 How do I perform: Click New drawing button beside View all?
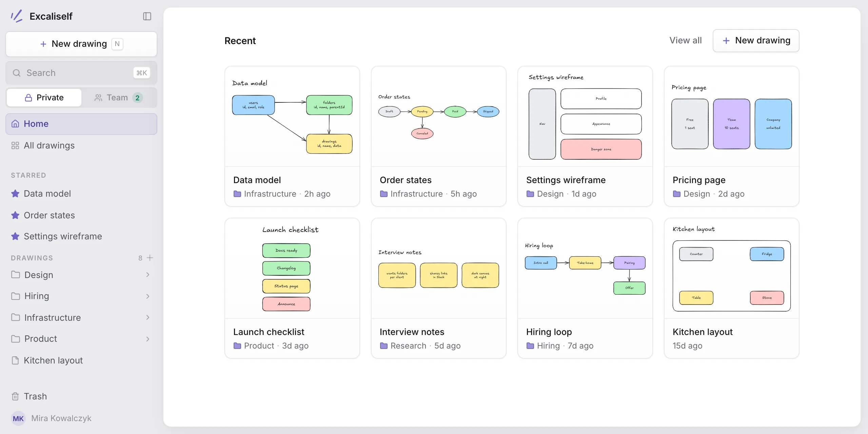coord(756,41)
